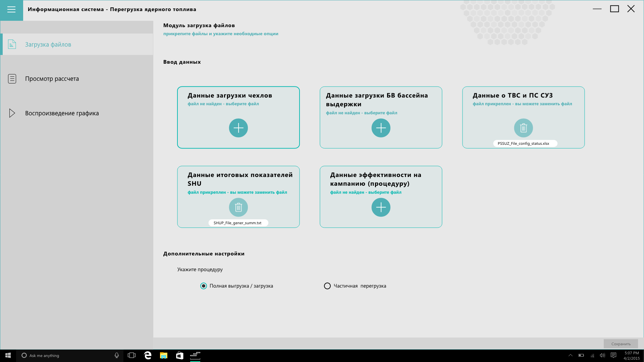Screen dimensions: 644x362
Task: Open Windows Store from taskbar
Action: [x=180, y=355]
